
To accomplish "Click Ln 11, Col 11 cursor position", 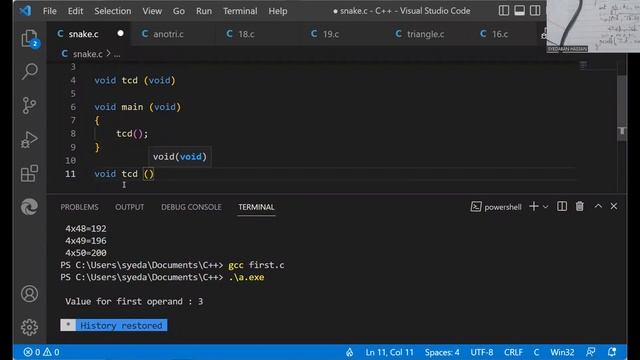I will [389, 352].
